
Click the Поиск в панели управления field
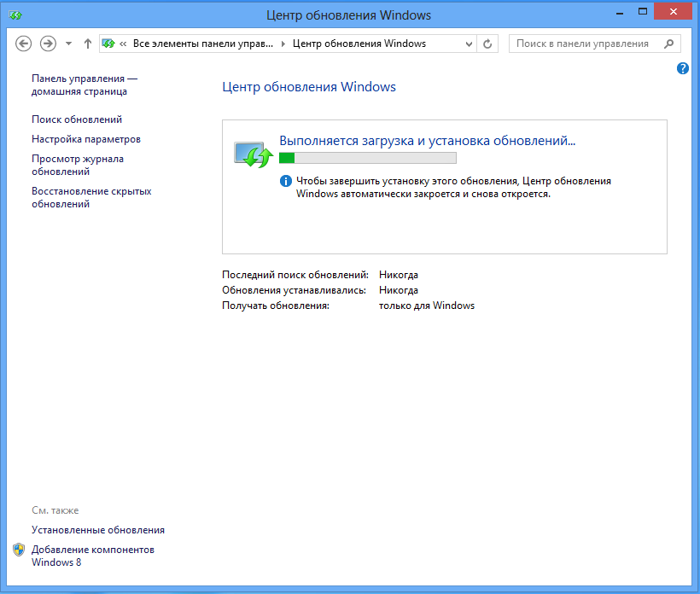(585, 44)
